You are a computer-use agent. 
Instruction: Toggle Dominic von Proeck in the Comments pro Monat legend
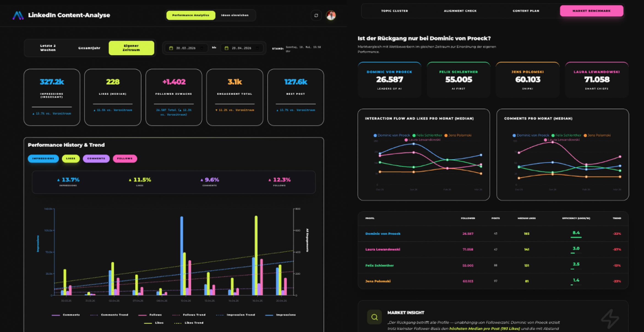[x=531, y=135]
